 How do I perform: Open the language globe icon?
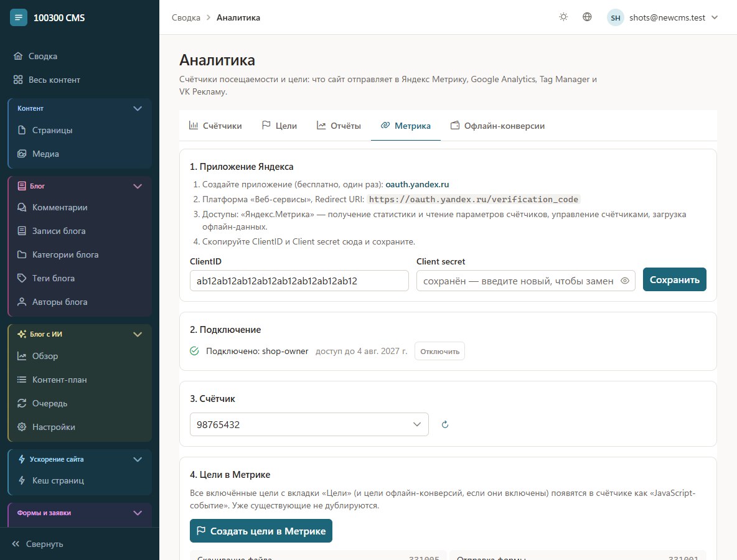(x=587, y=17)
